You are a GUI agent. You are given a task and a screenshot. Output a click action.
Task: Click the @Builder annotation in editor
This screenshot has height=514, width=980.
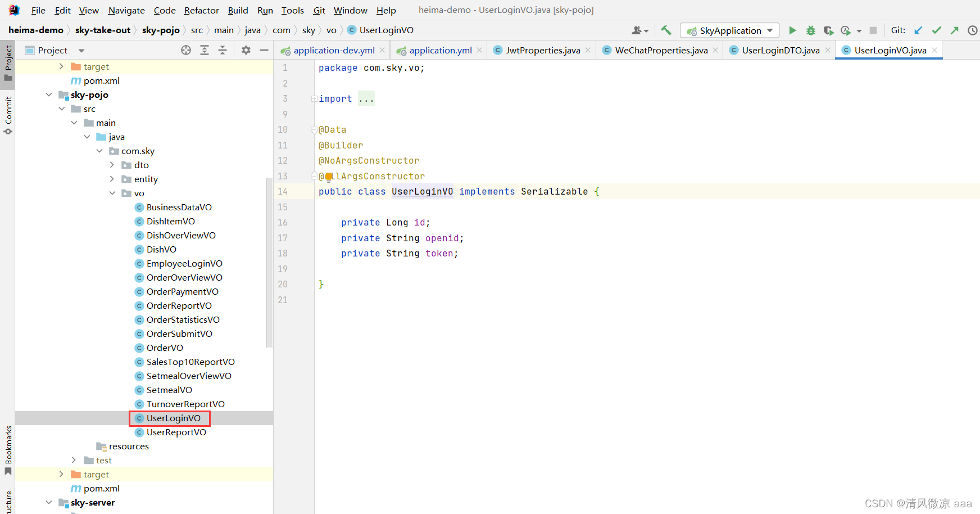click(341, 145)
